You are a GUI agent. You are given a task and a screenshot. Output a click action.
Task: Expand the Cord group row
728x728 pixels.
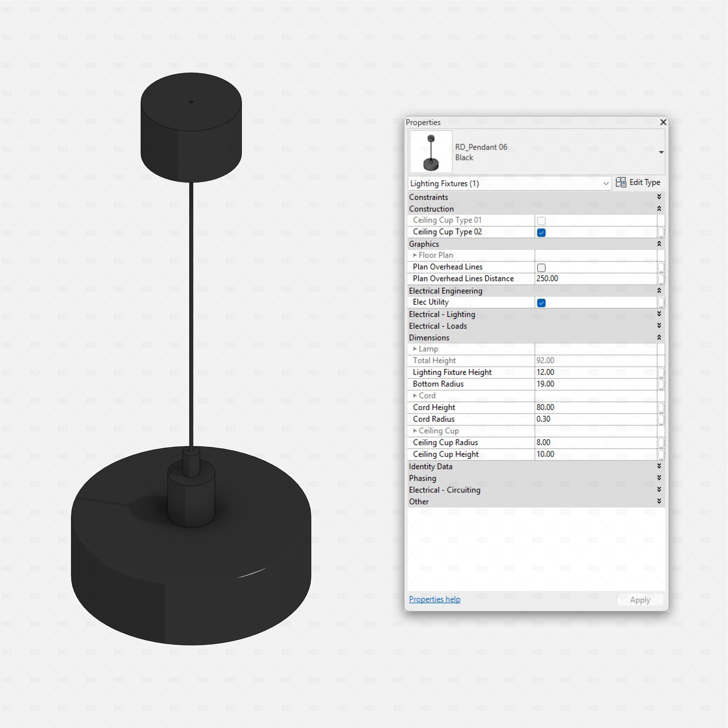pyautogui.click(x=415, y=396)
